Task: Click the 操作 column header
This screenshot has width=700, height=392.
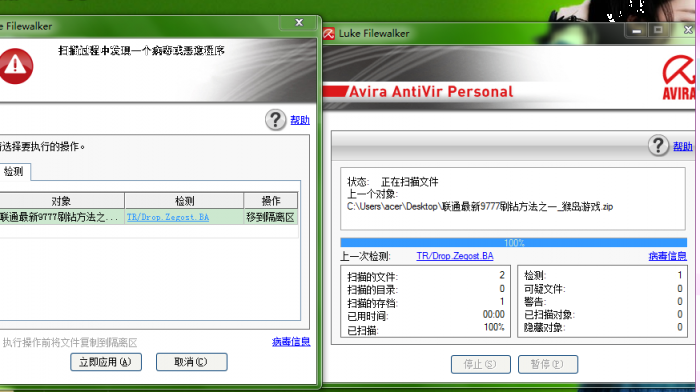Action: click(271, 201)
